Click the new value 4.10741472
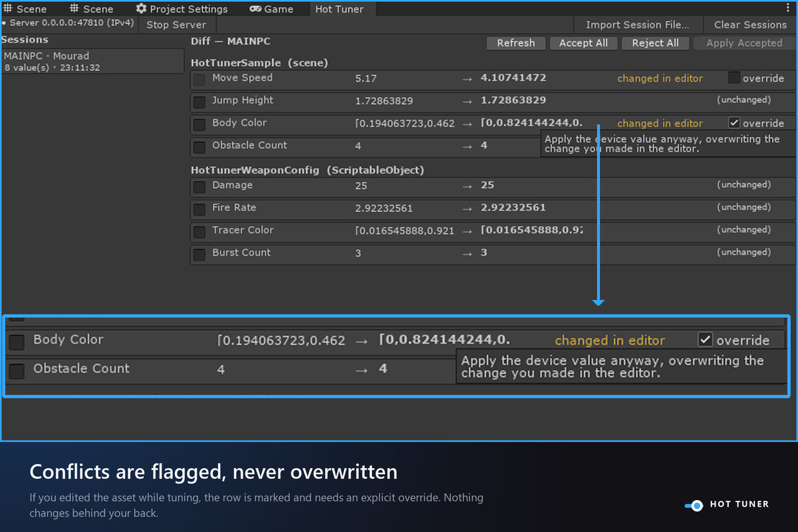The width and height of the screenshot is (798, 532). coord(513,78)
